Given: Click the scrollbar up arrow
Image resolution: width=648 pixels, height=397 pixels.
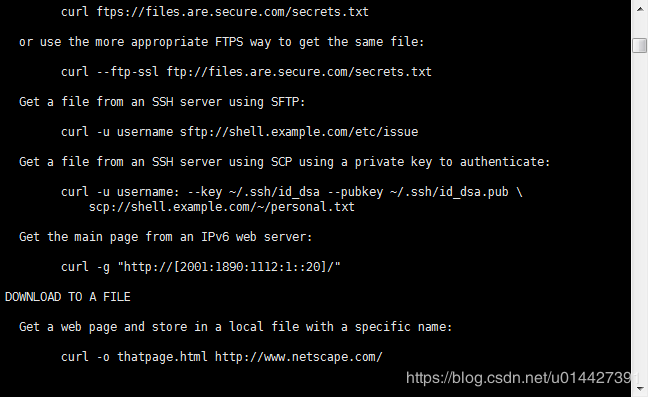Looking at the screenshot, I should pyautogui.click(x=639, y=9).
